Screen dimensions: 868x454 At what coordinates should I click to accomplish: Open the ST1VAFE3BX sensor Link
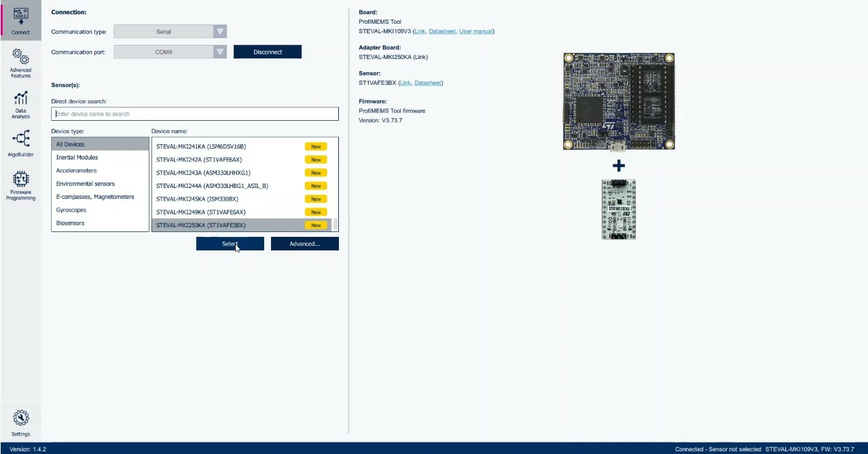tap(405, 83)
